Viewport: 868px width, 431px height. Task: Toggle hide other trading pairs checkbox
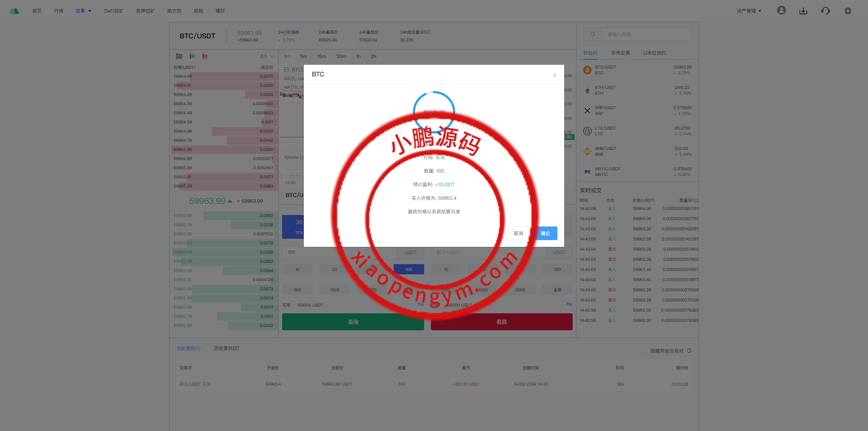click(x=644, y=351)
